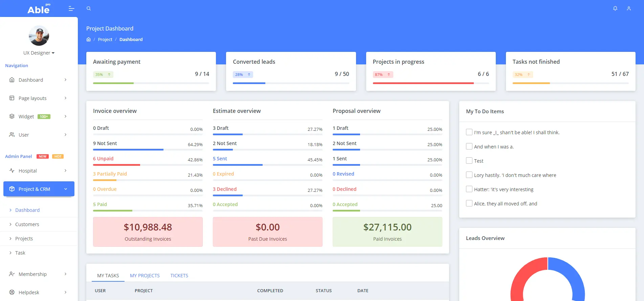
Task: Click the "0 Revised" proposal link
Action: (x=343, y=174)
